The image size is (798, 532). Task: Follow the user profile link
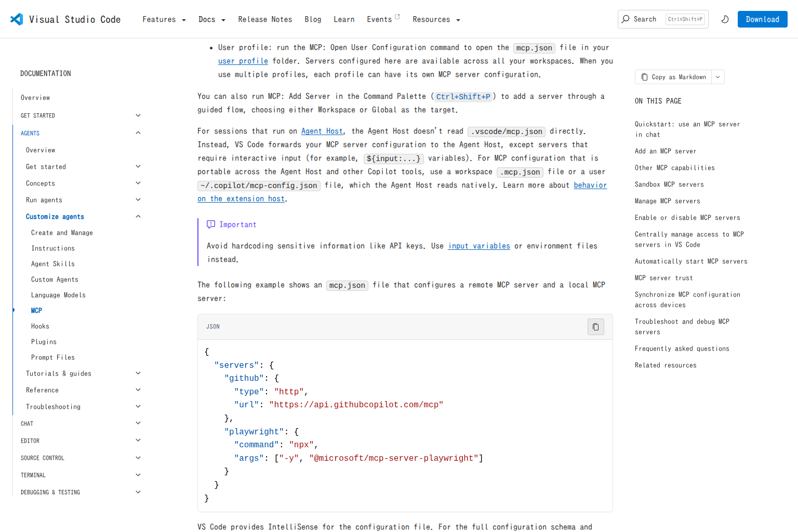[243, 61]
